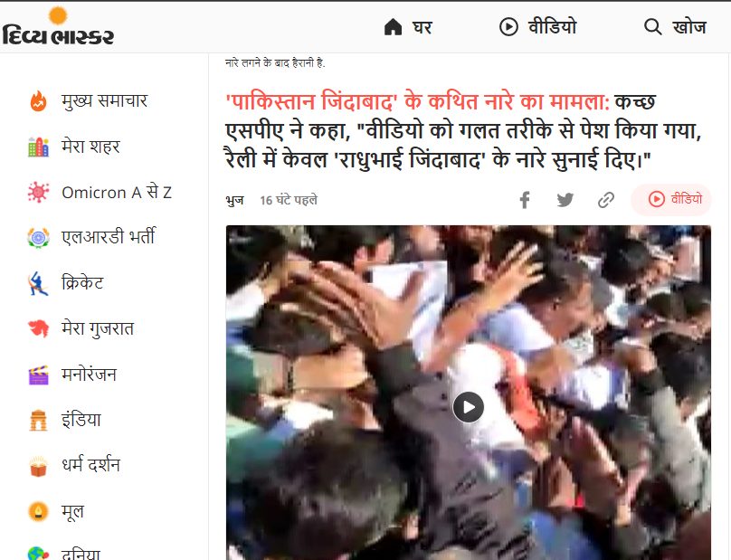Select the मेरा शहर city icon
The width and height of the screenshot is (731, 560).
38,147
